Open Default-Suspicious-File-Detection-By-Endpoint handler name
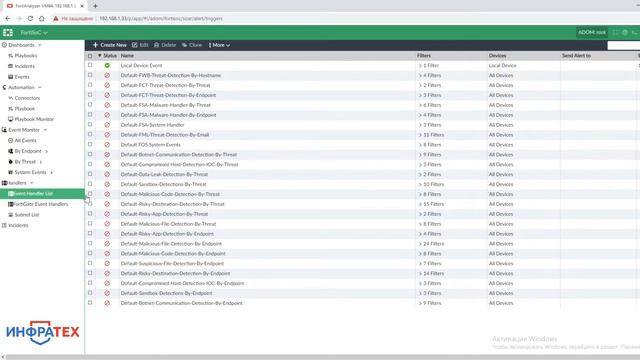Image resolution: width=640 pixels, height=360 pixels. (172, 264)
